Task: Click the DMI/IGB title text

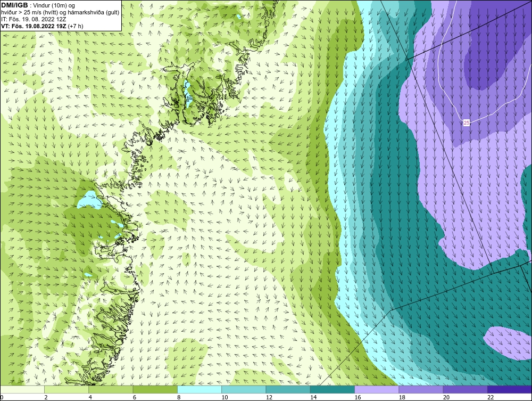Action: [x=14, y=5]
